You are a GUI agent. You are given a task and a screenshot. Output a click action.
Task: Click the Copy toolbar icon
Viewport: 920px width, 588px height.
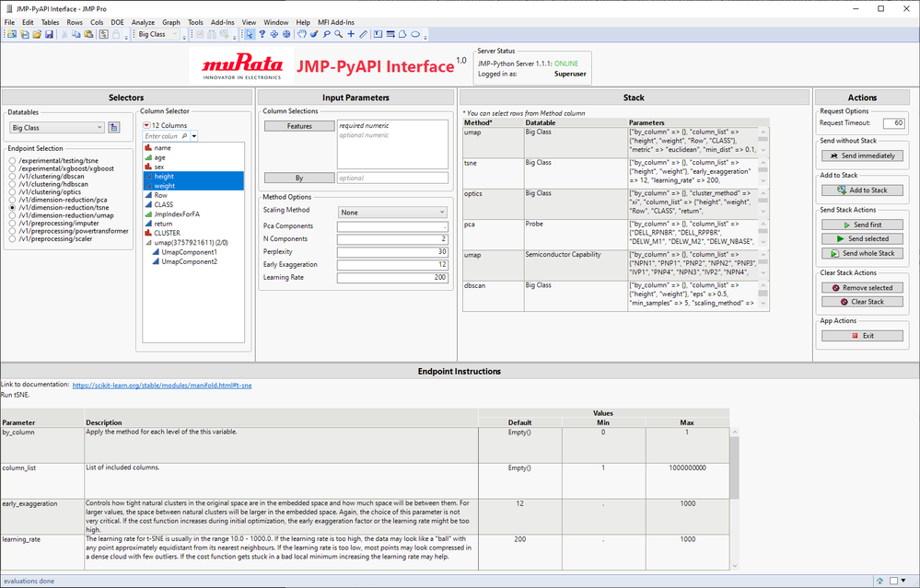click(x=76, y=35)
